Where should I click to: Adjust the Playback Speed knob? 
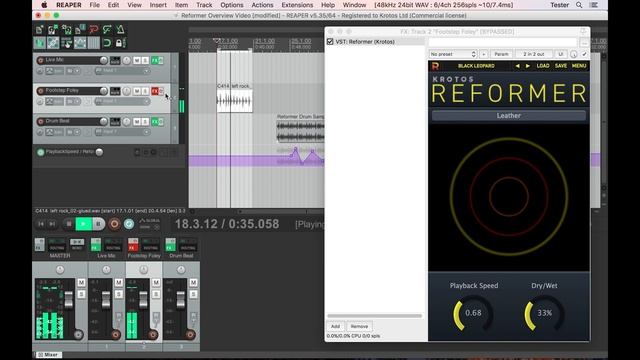[x=473, y=313]
